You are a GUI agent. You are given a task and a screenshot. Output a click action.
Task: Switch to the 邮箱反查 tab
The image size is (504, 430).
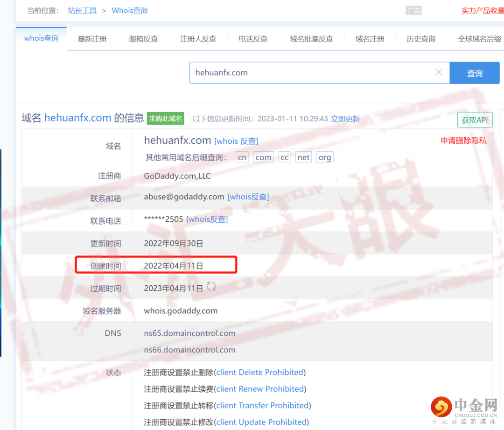point(143,39)
